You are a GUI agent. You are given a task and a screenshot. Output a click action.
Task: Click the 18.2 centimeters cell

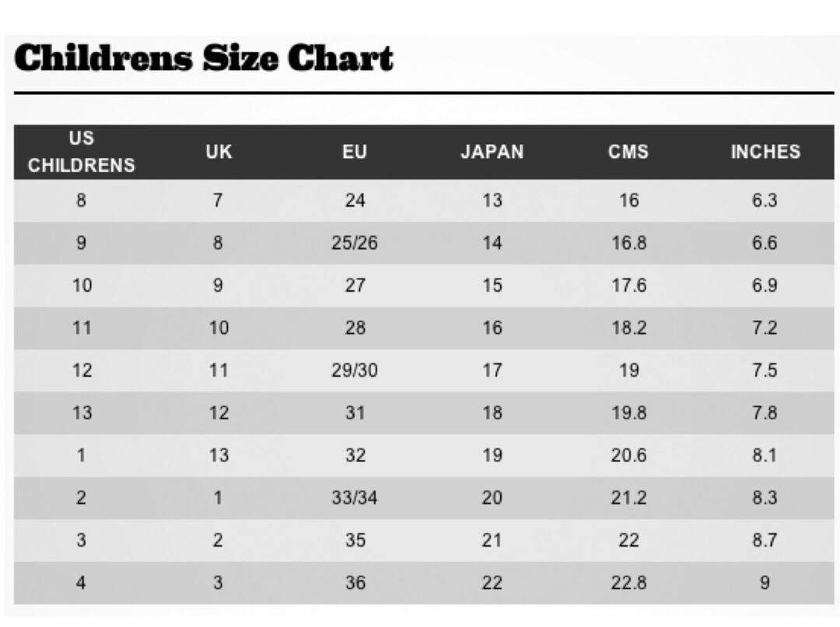click(x=629, y=328)
